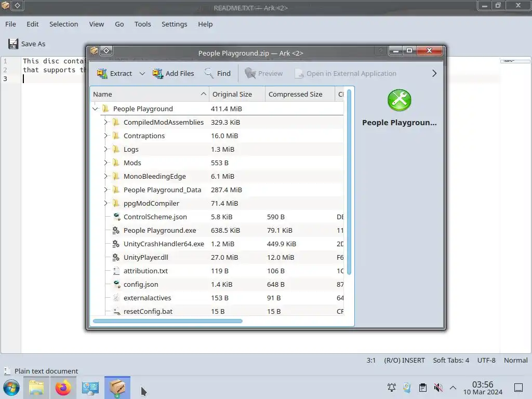Viewport: 532px width, 399px height.
Task: Click the Extract toolbar icon
Action: click(102, 73)
